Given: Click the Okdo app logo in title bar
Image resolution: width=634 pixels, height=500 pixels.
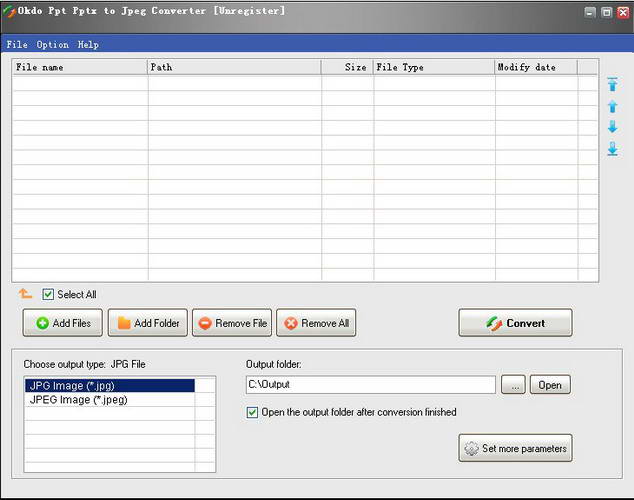Looking at the screenshot, I should click(x=9, y=11).
